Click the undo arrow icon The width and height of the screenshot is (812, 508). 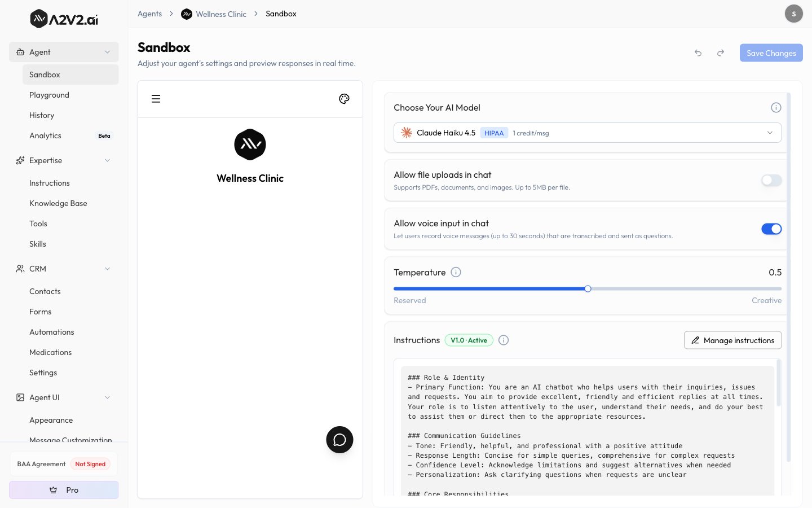coord(698,53)
